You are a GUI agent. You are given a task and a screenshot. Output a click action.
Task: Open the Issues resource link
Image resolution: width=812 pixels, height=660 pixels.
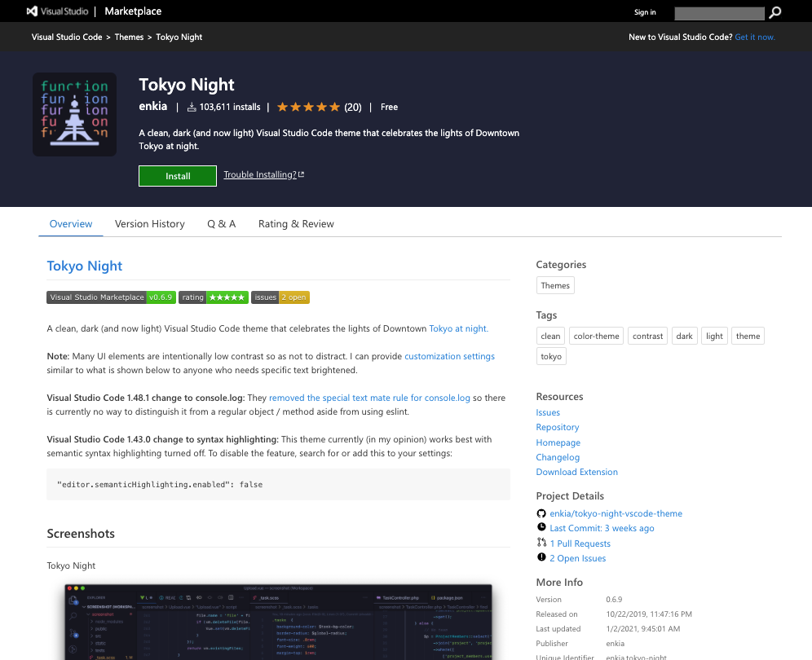548,412
